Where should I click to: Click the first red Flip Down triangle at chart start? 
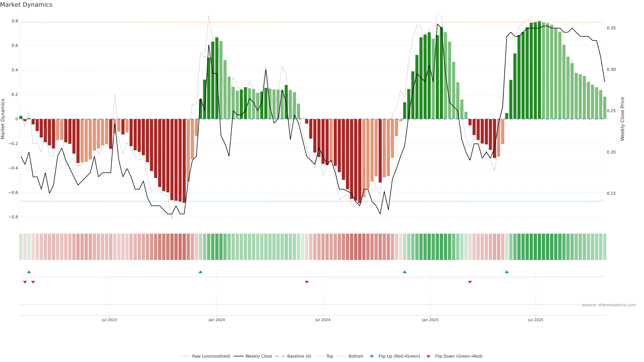coord(25,282)
